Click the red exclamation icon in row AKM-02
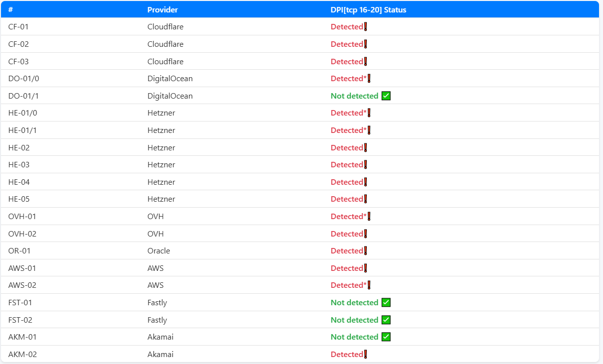Screen dimensions: 603x364 pyautogui.click(x=365, y=355)
